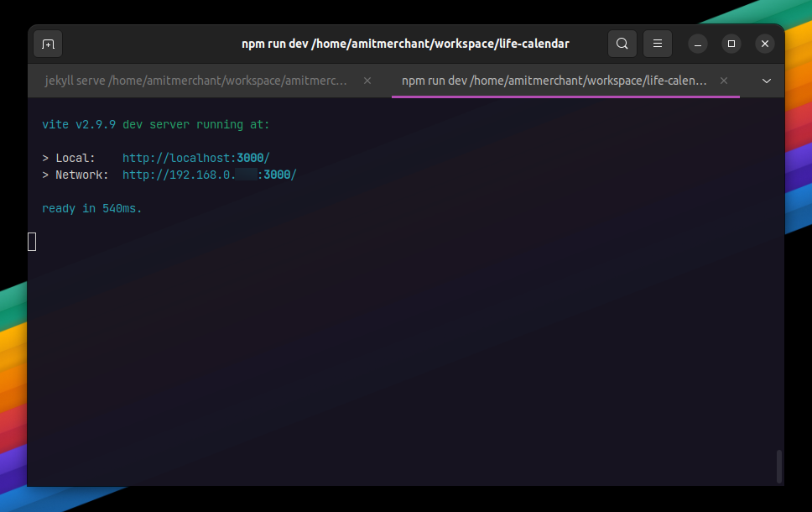The width and height of the screenshot is (812, 512).
Task: Select the npm run dev tab
Action: click(554, 81)
